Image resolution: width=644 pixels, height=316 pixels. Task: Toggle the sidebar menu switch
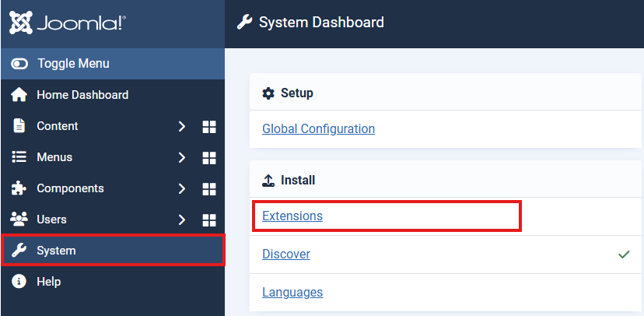tap(20, 64)
